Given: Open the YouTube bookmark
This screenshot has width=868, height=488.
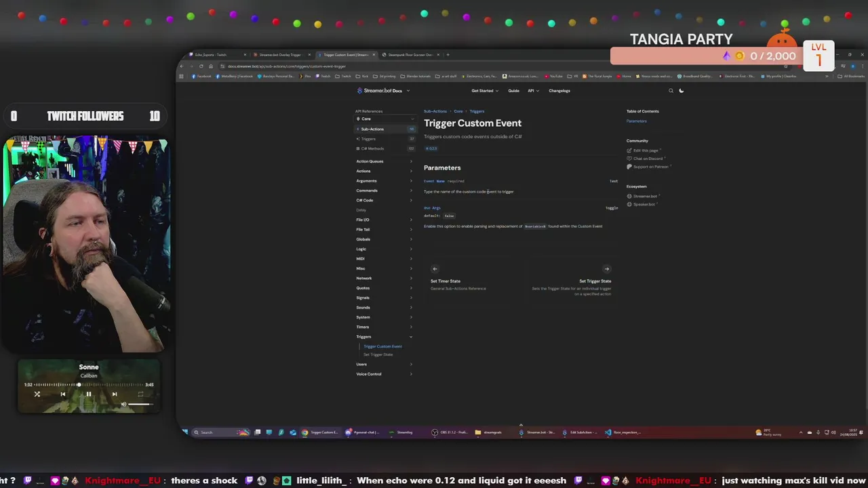Looking at the screenshot, I should point(554,77).
